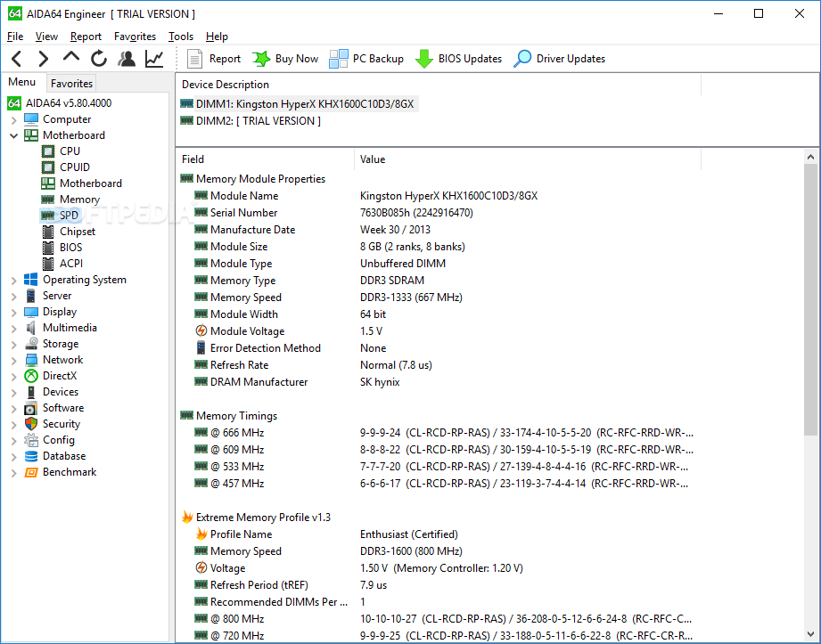
Task: Select the Memory tree item
Action: [79, 200]
